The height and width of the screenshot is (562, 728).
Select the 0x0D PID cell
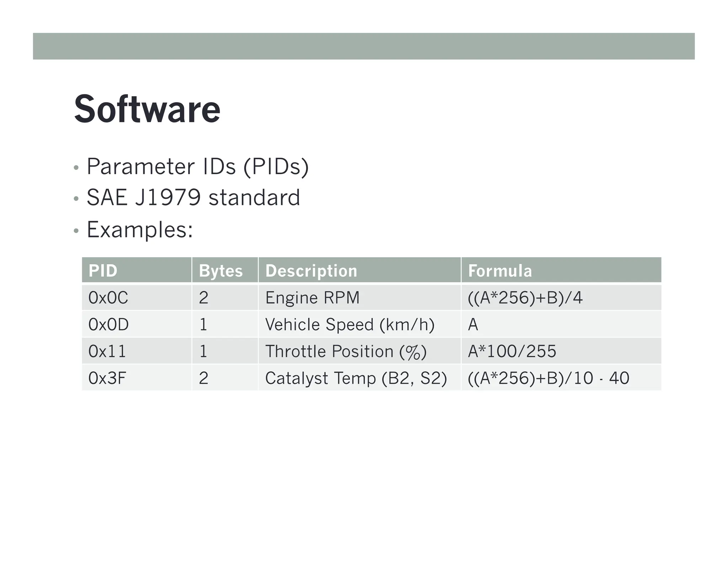click(x=108, y=324)
